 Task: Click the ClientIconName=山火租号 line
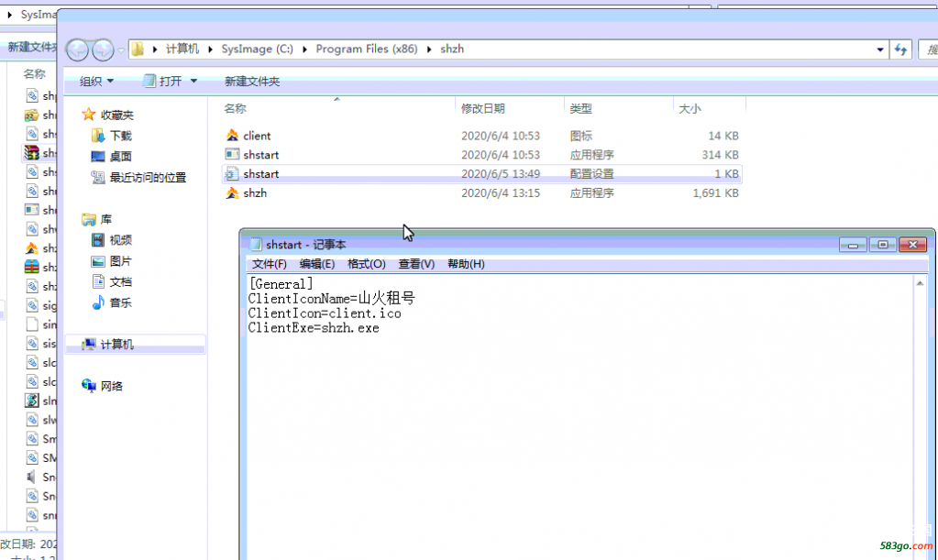pos(331,298)
